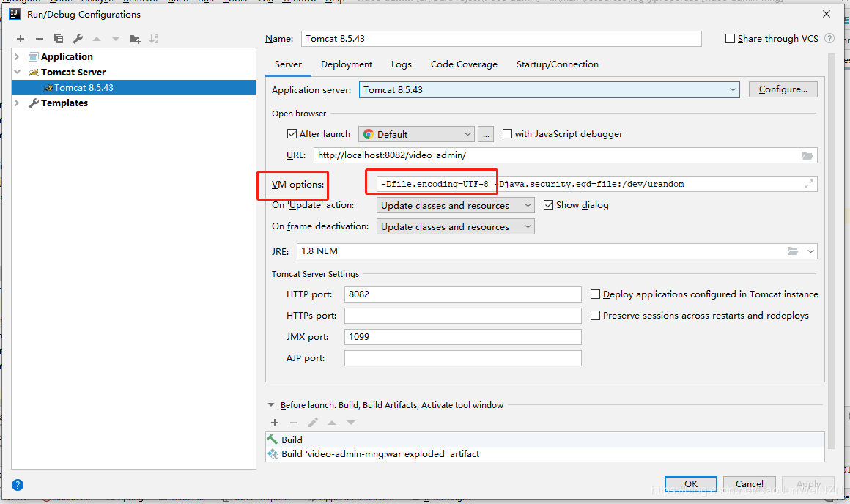Open browser selection ellipsis button
Viewport: 850px width, 504px height.
pos(486,134)
